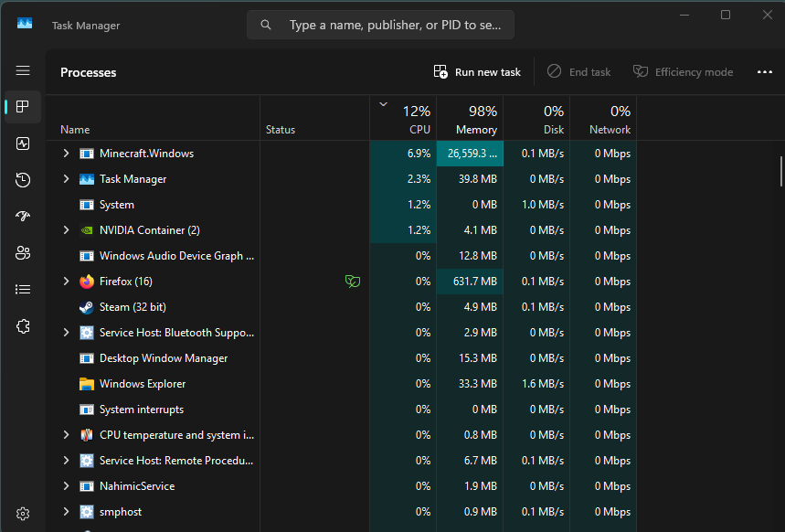Click the CPU temperature app icon

tap(87, 435)
